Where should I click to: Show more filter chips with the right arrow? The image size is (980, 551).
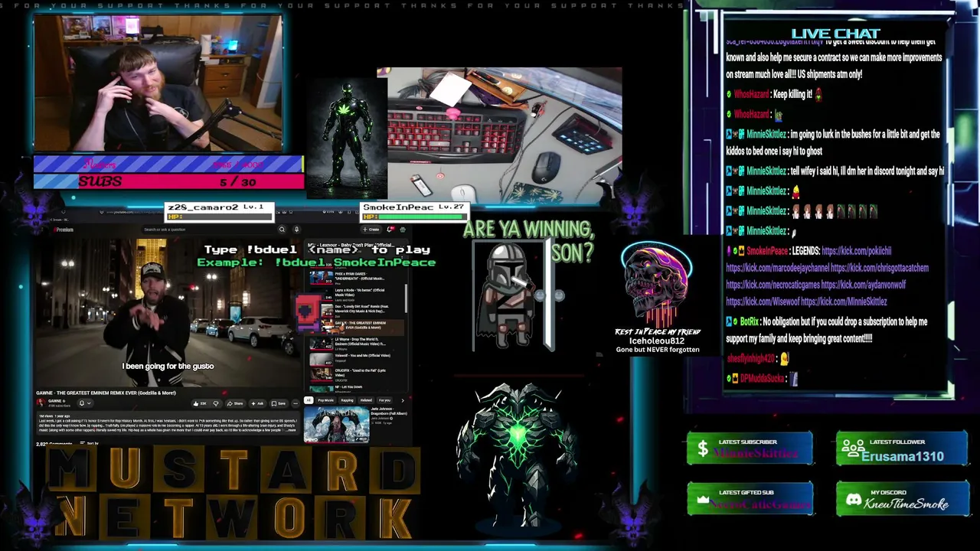point(402,400)
